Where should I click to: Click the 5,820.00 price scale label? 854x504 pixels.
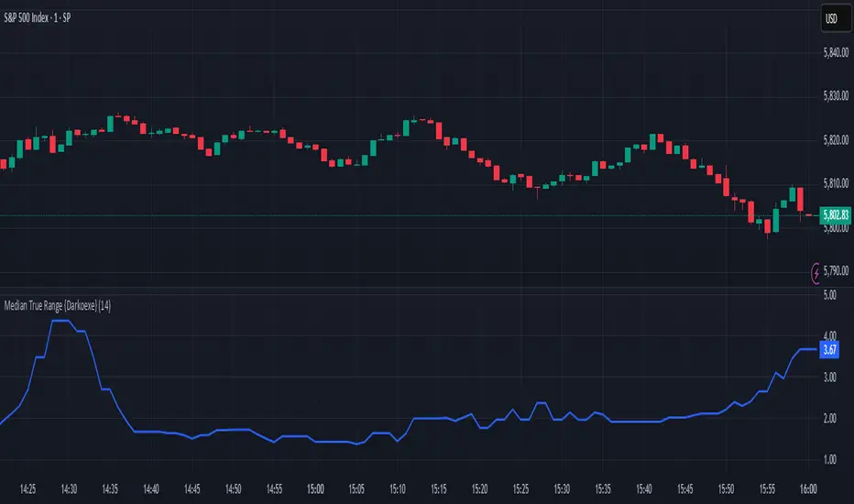[x=836, y=140]
